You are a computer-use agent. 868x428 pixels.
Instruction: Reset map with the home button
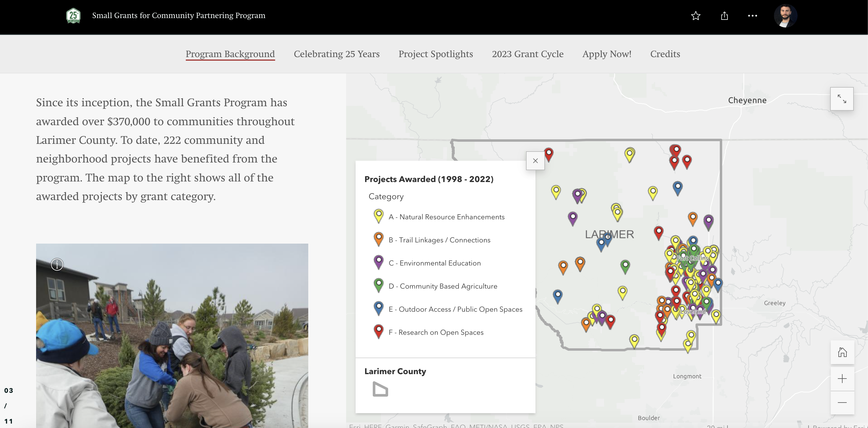coord(842,353)
